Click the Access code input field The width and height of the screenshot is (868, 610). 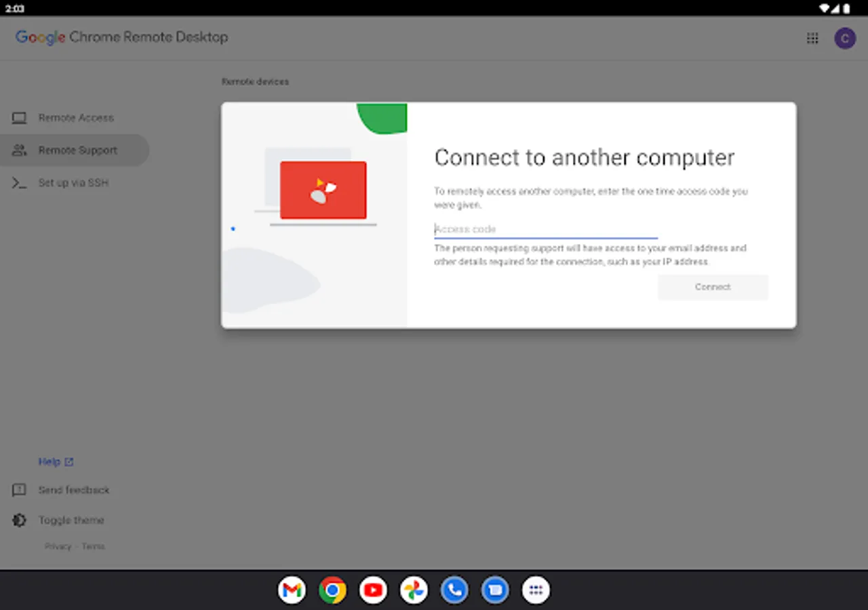point(546,229)
